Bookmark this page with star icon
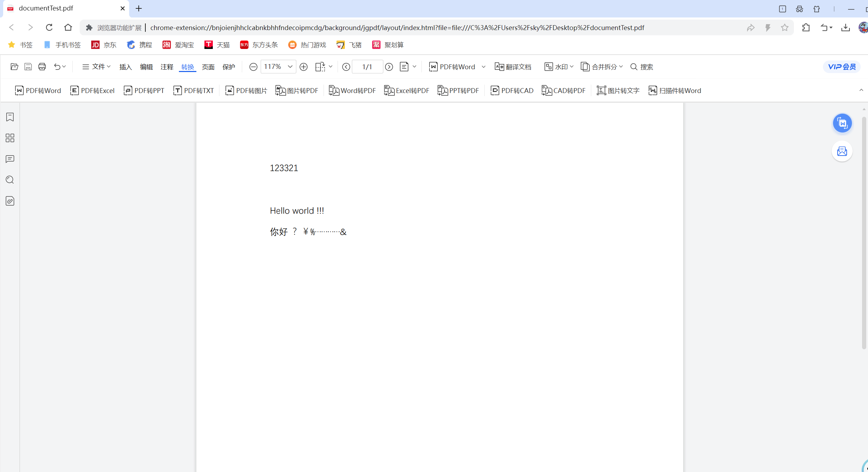Image resolution: width=868 pixels, height=472 pixels. coord(785,28)
